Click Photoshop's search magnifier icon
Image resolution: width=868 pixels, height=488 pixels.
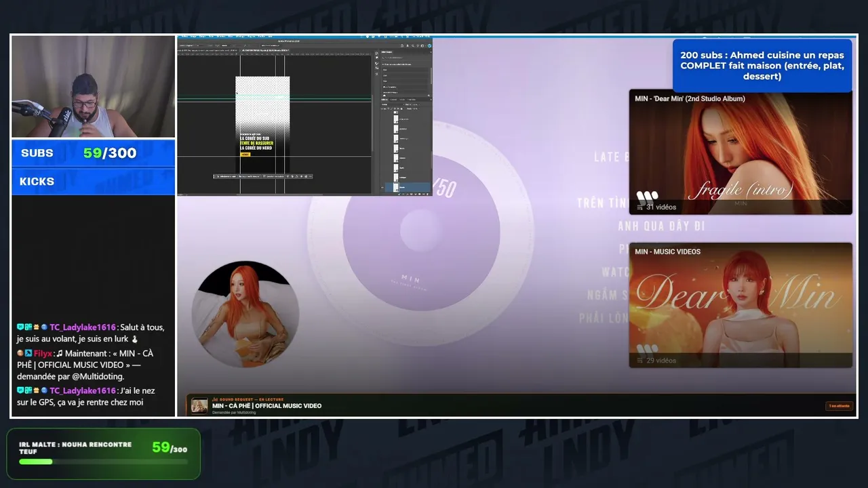point(414,45)
